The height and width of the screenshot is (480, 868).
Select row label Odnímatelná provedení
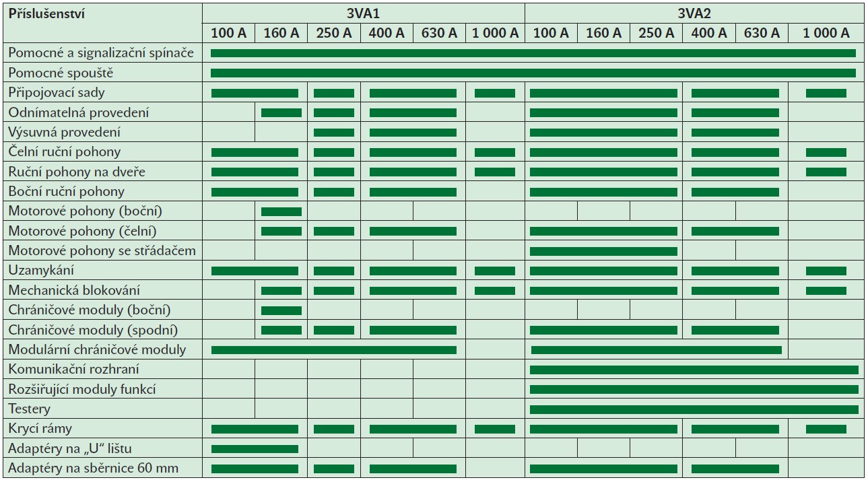click(x=79, y=112)
